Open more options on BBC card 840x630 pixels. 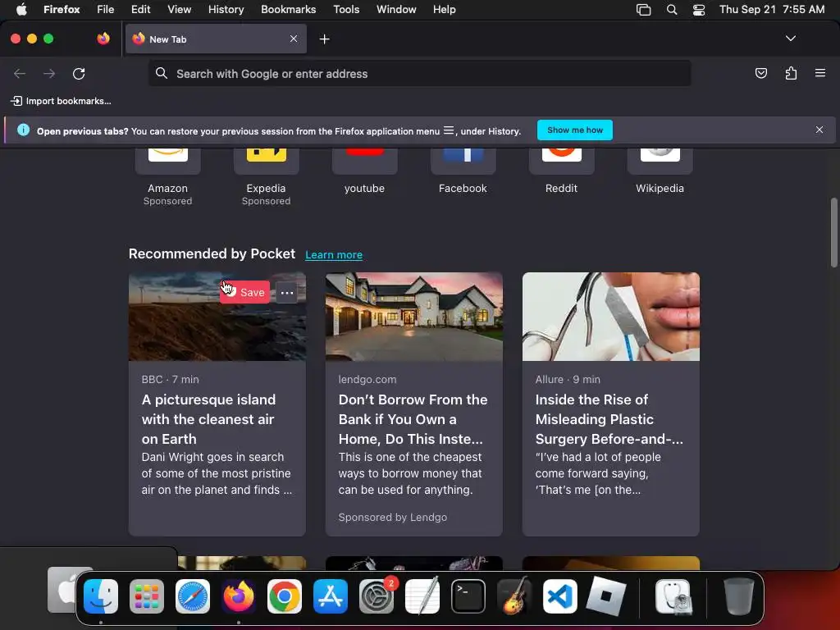(x=287, y=293)
